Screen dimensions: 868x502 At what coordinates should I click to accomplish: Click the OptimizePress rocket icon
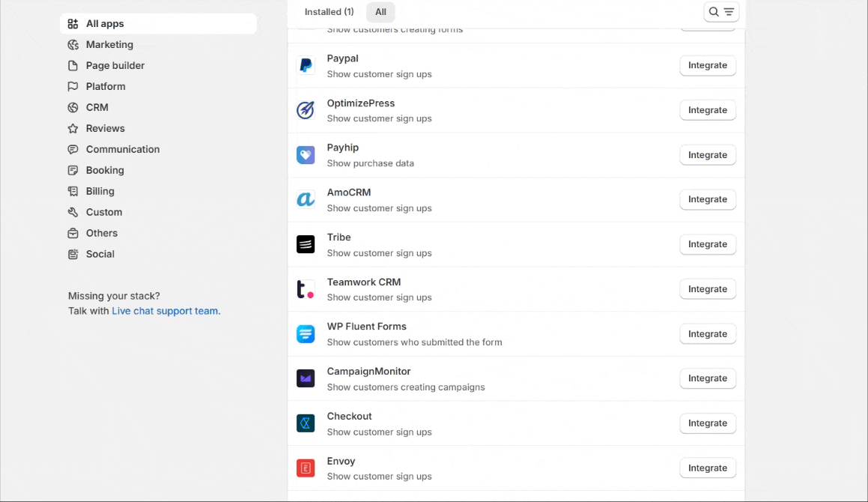coord(306,110)
